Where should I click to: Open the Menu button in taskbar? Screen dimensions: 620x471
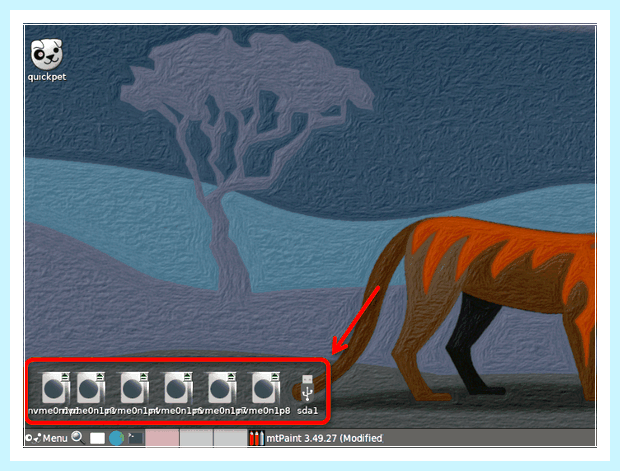(46, 438)
